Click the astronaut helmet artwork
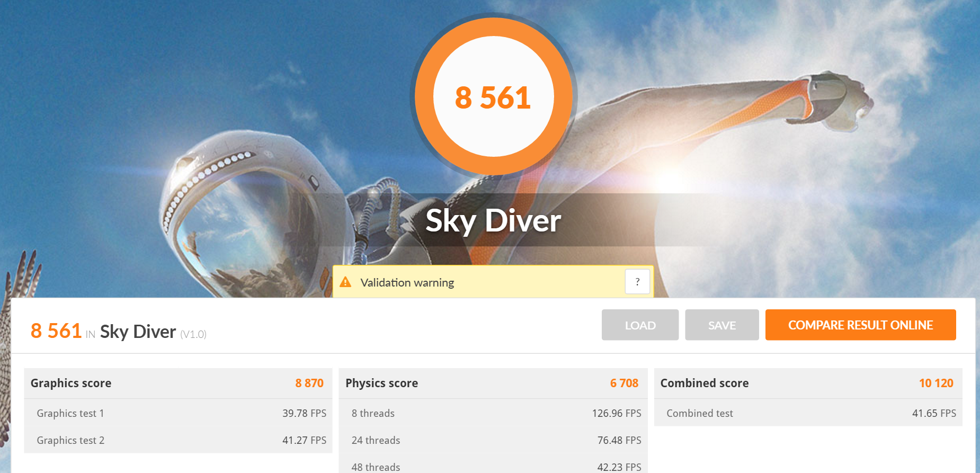This screenshot has width=980, height=473. (249, 212)
